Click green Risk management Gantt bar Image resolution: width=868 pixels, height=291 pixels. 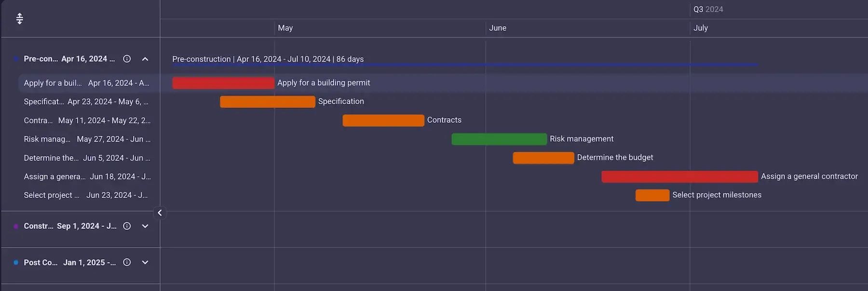(499, 139)
